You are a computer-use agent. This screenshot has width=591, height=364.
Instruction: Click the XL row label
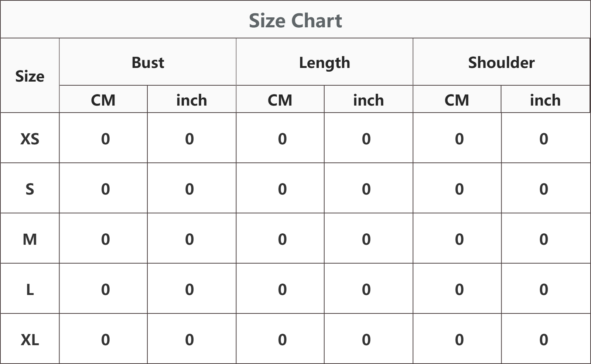pos(30,339)
